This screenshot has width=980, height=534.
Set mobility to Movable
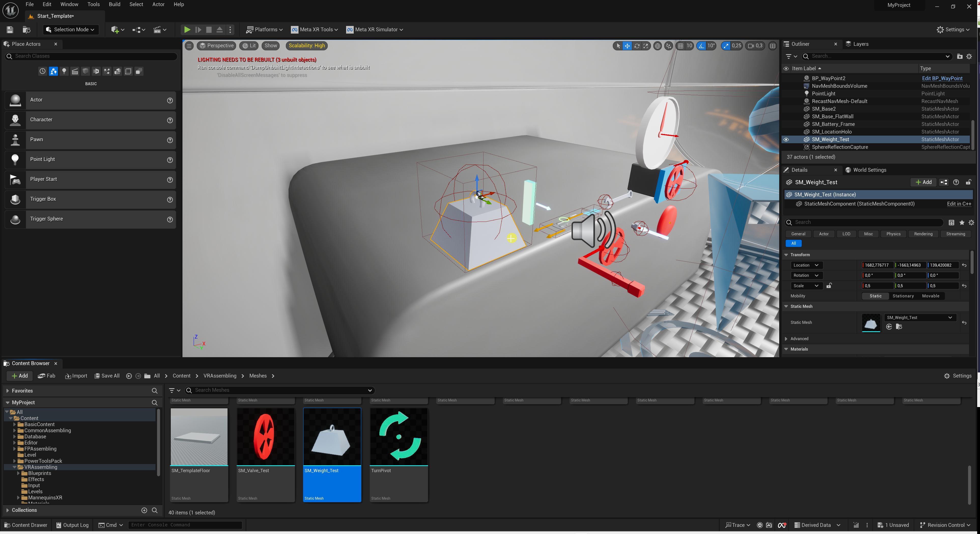(x=930, y=296)
